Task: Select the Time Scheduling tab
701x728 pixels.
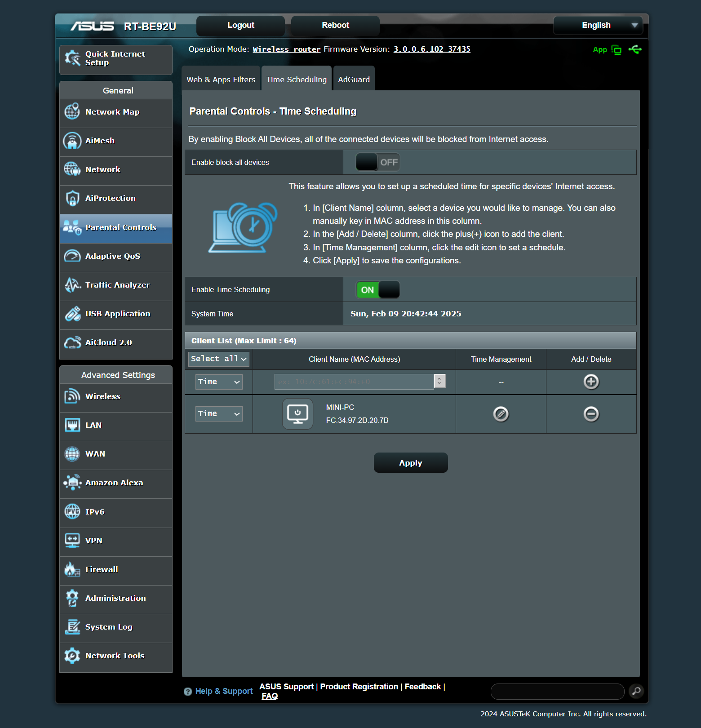Action: (297, 80)
